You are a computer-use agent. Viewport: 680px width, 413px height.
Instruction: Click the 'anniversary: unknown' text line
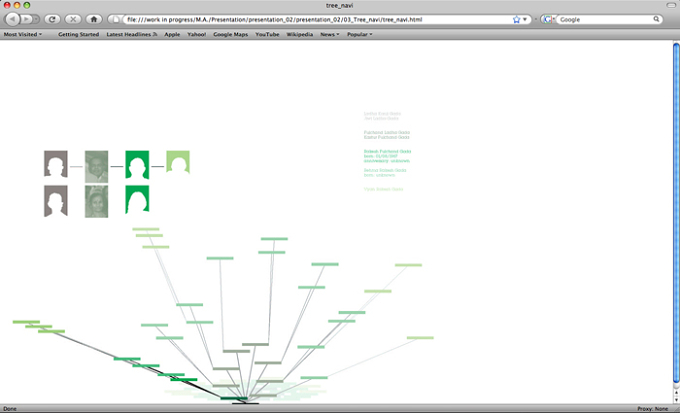point(387,161)
